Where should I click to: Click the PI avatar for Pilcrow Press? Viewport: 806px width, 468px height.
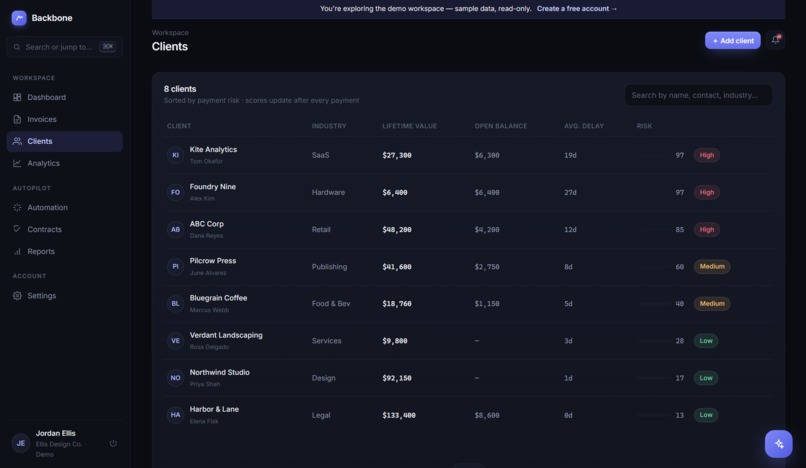175,266
